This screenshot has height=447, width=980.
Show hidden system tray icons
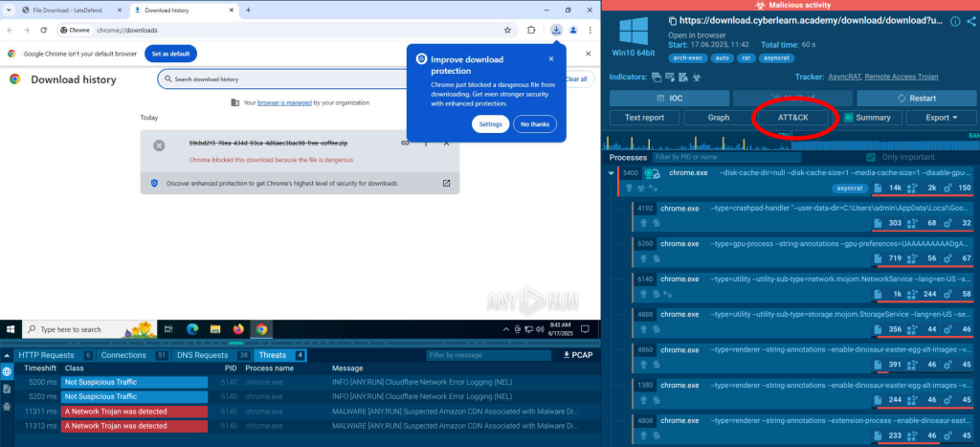[506, 329]
